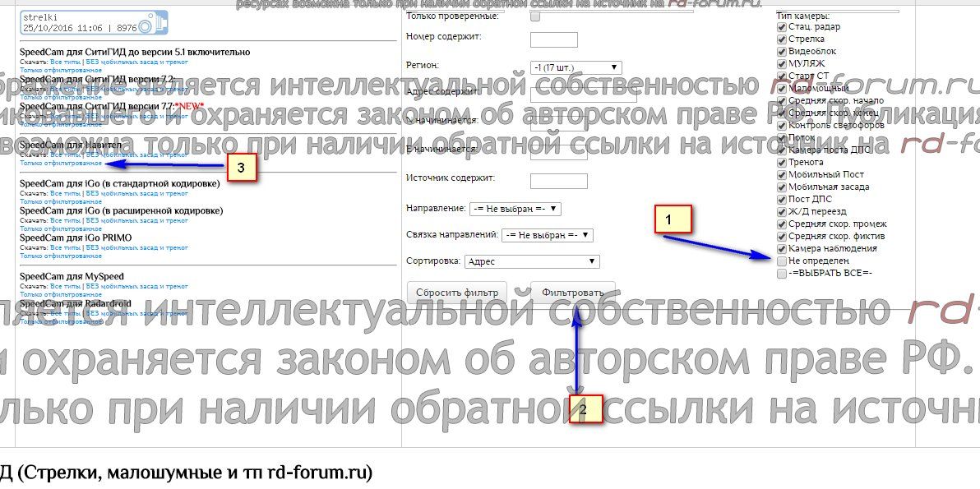Click the 'Источник содержит' input field
Image resolution: width=980 pixels, height=489 pixels.
(559, 181)
